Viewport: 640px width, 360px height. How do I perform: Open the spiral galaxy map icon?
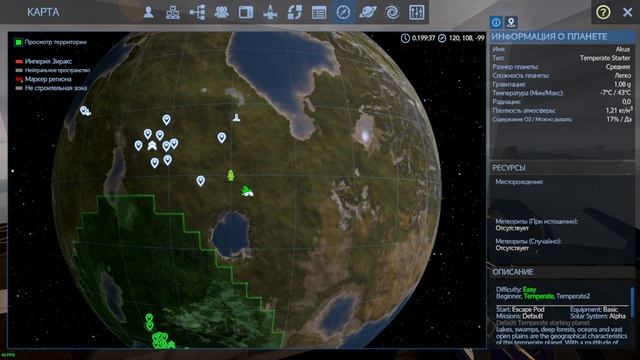pos(392,12)
